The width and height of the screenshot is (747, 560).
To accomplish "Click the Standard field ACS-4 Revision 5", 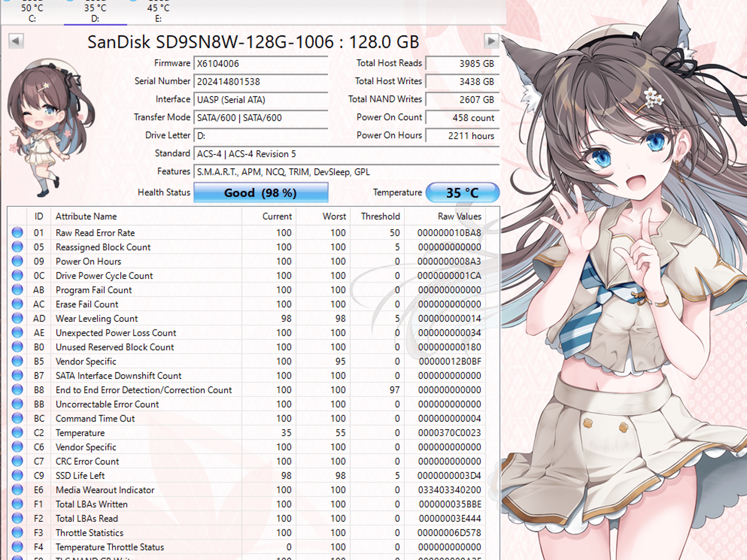I will 347,154.
